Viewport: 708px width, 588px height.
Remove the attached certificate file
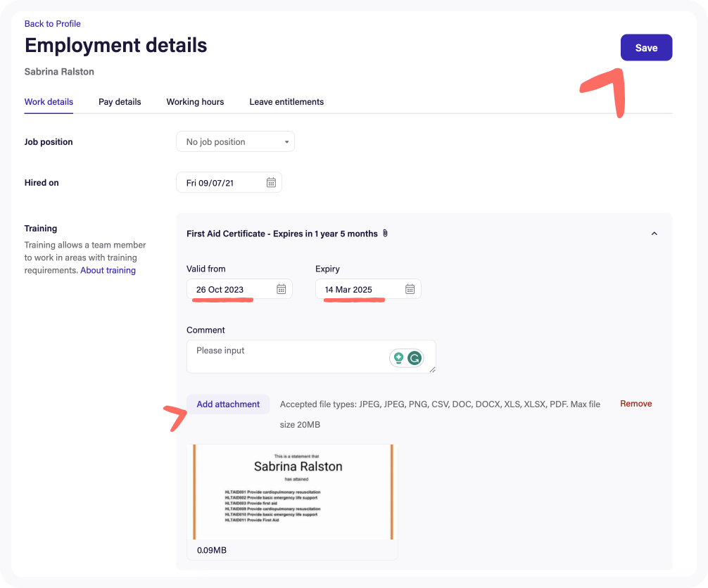pos(636,404)
